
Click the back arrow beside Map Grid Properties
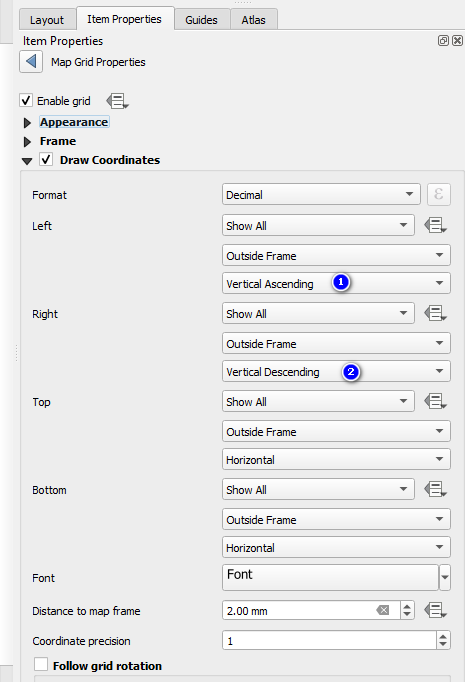coord(31,61)
